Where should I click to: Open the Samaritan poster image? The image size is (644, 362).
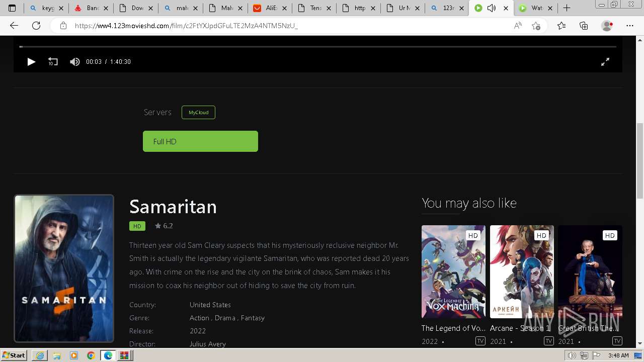(64, 268)
